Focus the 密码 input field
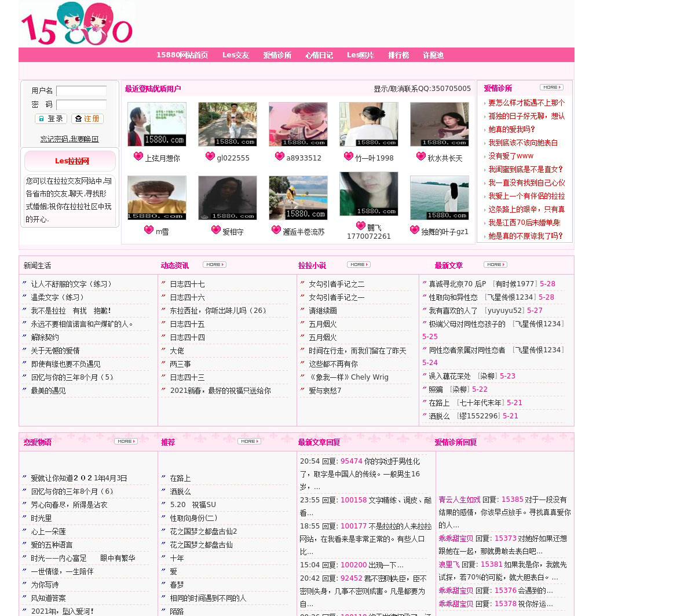This screenshot has height=616, width=695. (81, 105)
